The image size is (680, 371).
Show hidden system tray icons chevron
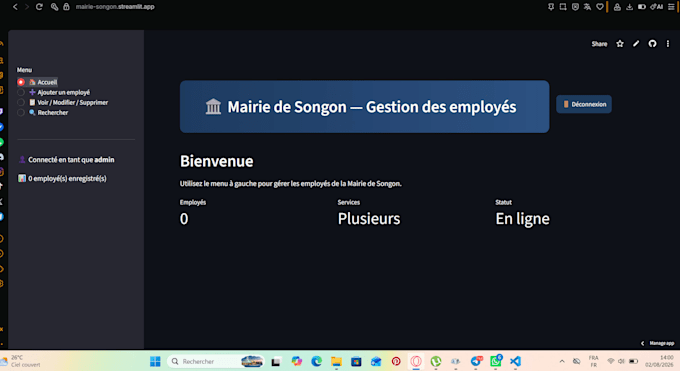562,361
